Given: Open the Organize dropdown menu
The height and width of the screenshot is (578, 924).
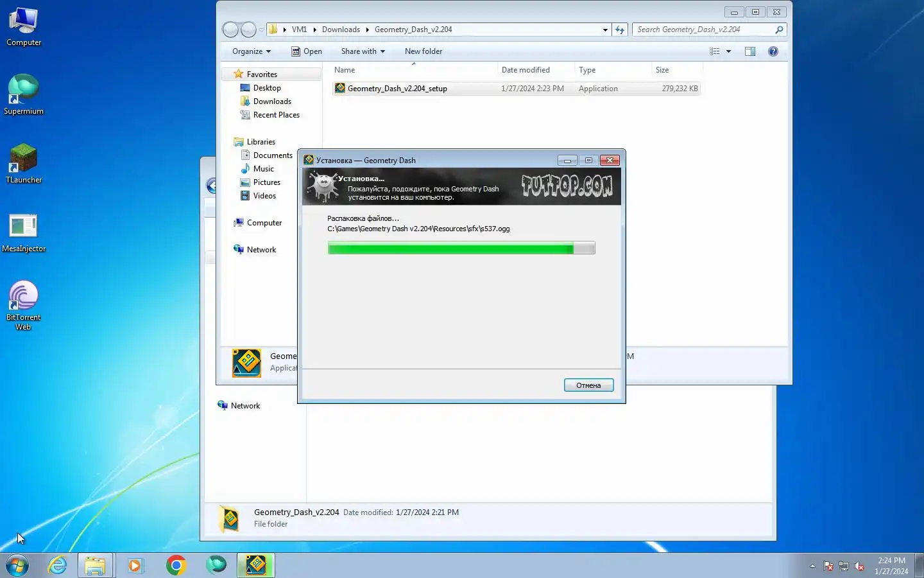Looking at the screenshot, I should click(252, 51).
